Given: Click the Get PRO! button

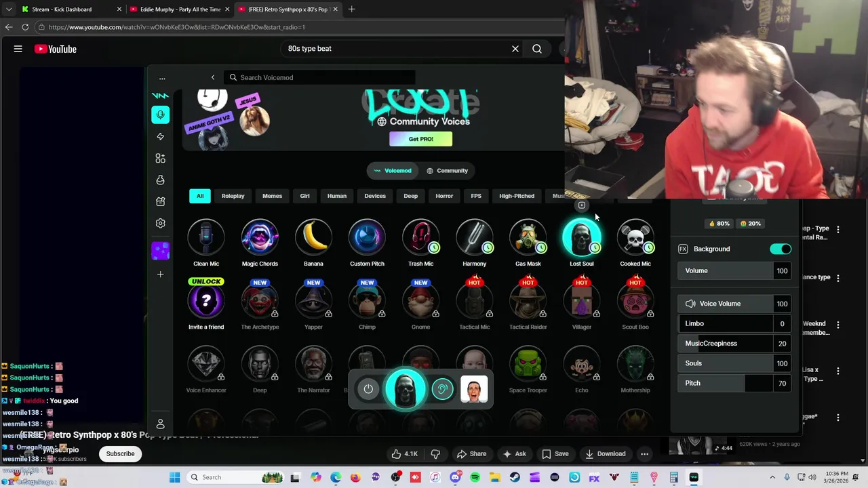Looking at the screenshot, I should pyautogui.click(x=420, y=139).
